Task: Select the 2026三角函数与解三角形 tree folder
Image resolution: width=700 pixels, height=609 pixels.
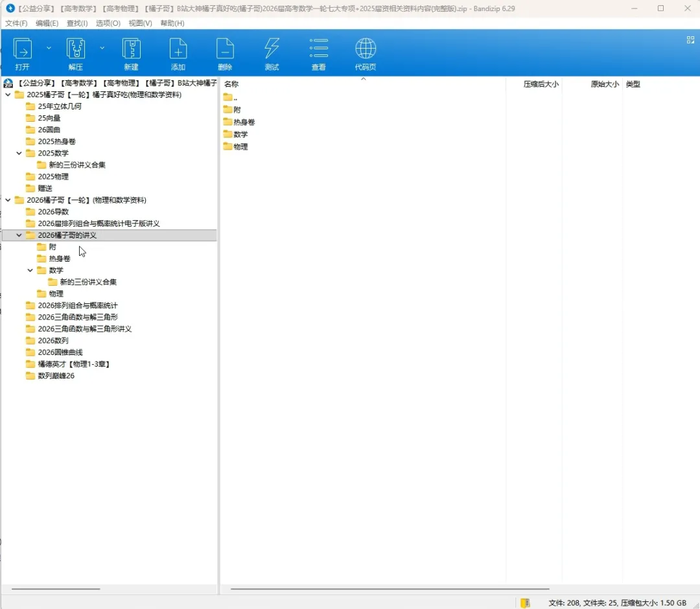Action: [72, 317]
